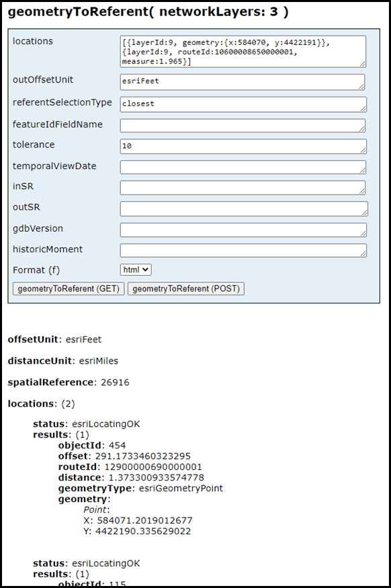Select the outSR text field
Image resolution: width=391 pixels, height=588 pixels.
click(244, 209)
